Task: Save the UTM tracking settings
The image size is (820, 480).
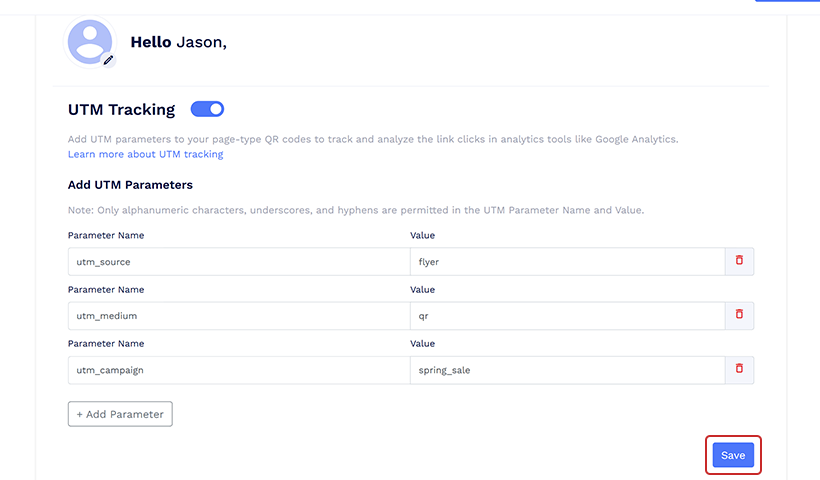Action: point(733,455)
